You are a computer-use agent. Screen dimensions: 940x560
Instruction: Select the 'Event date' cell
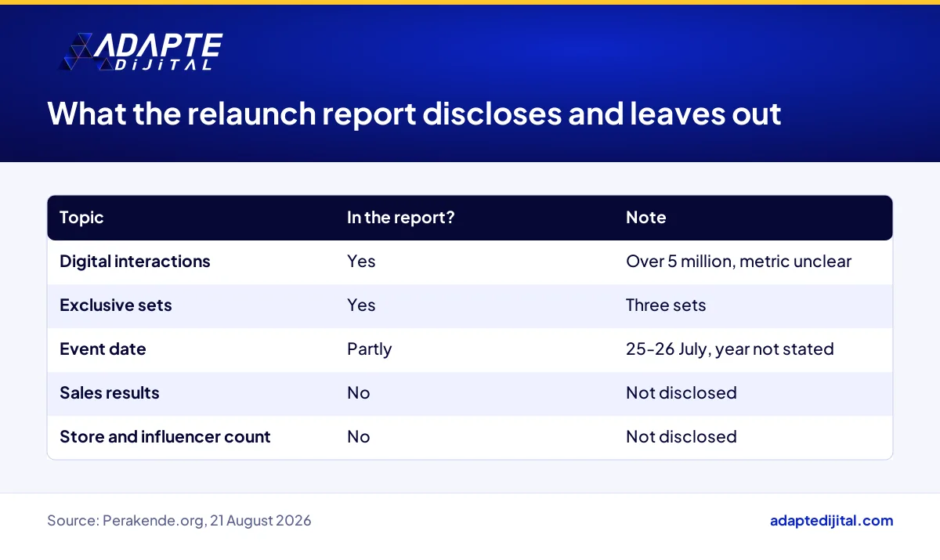click(x=103, y=349)
